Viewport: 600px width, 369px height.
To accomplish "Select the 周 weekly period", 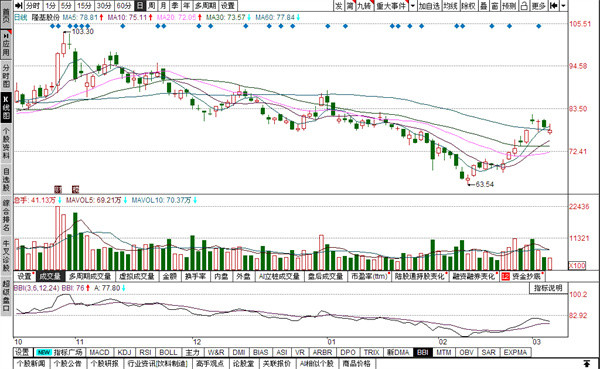I will (x=152, y=6).
